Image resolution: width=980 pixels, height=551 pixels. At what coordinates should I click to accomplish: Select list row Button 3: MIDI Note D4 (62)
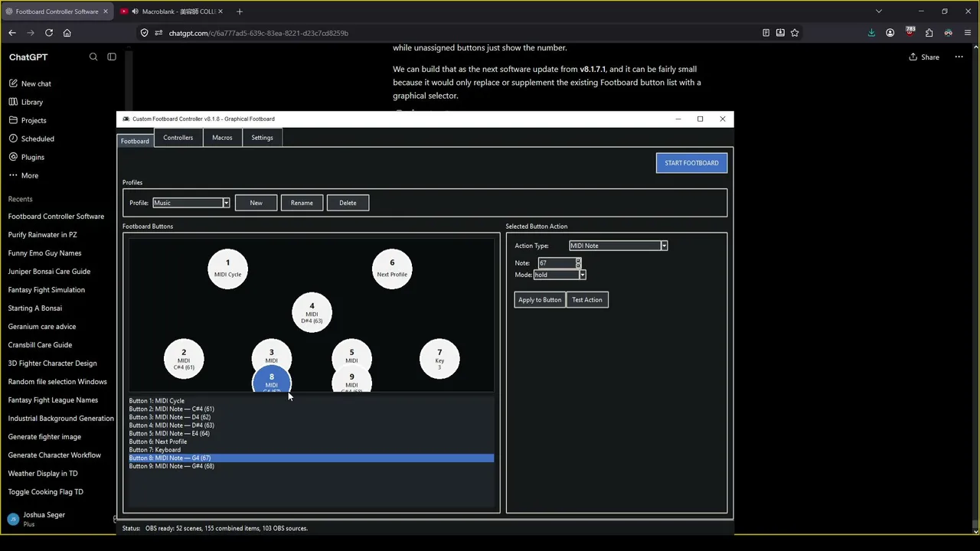pyautogui.click(x=311, y=417)
